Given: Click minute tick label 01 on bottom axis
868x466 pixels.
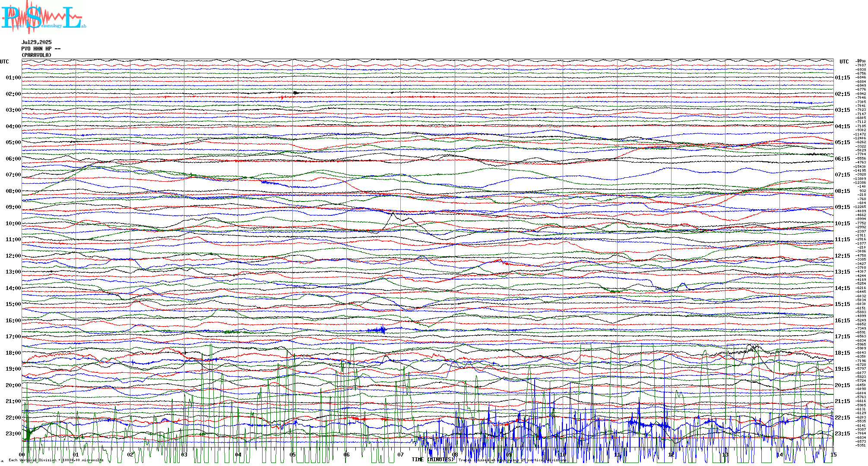Looking at the screenshot, I should tap(76, 455).
